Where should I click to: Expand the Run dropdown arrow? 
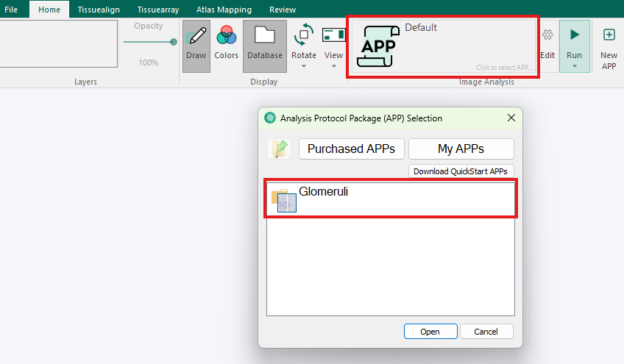pyautogui.click(x=574, y=66)
